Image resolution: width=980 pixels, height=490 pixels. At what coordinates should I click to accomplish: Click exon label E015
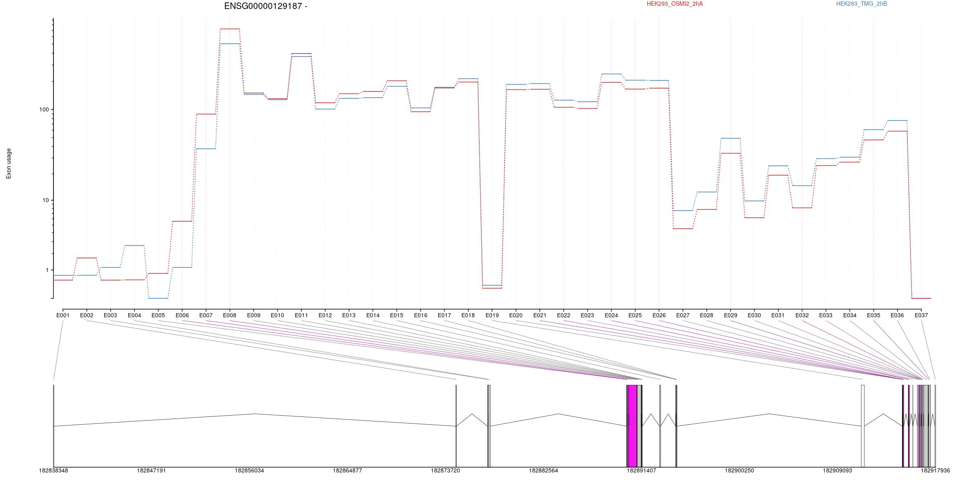(x=396, y=315)
